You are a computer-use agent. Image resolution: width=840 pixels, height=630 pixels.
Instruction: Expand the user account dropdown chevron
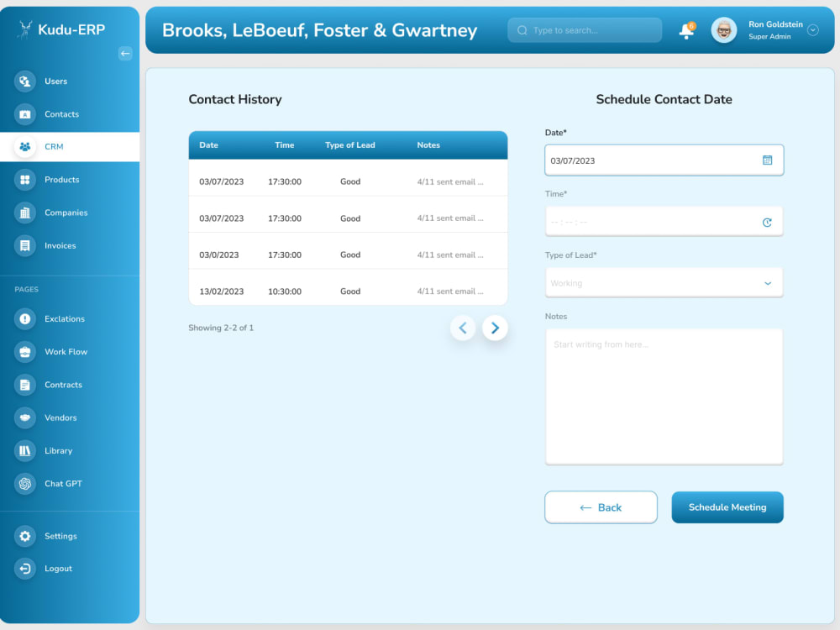pos(812,30)
